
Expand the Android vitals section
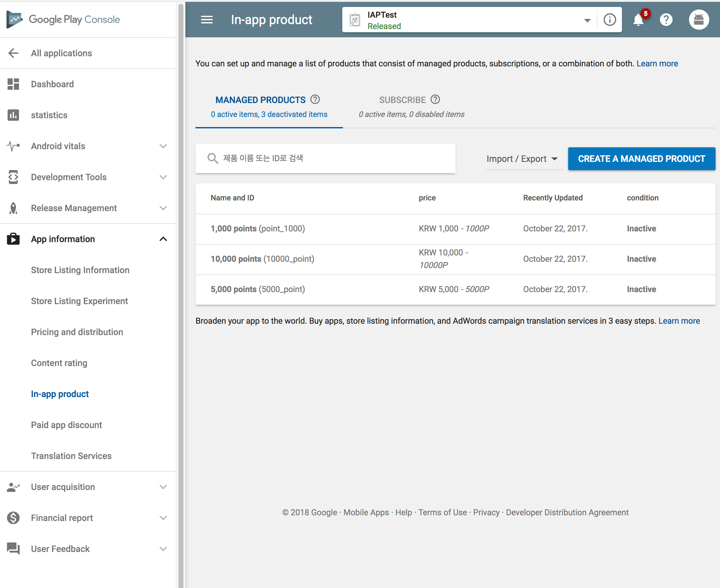[x=163, y=146]
